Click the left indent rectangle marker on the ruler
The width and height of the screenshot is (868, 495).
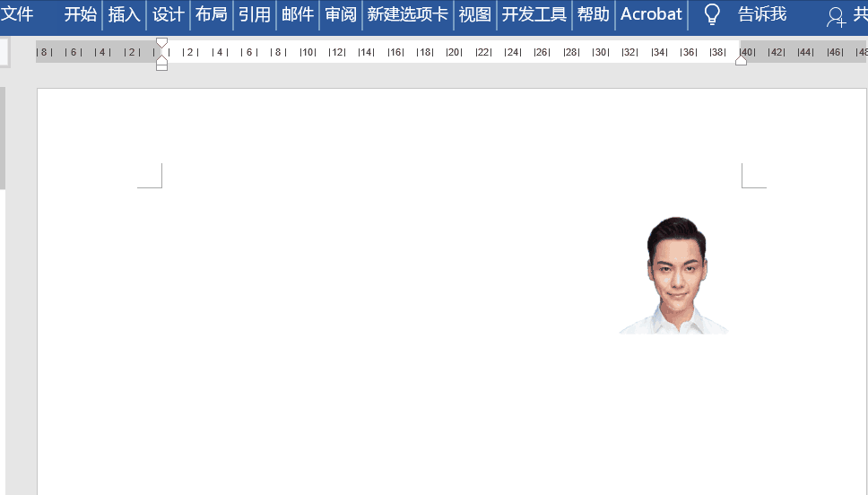161,67
